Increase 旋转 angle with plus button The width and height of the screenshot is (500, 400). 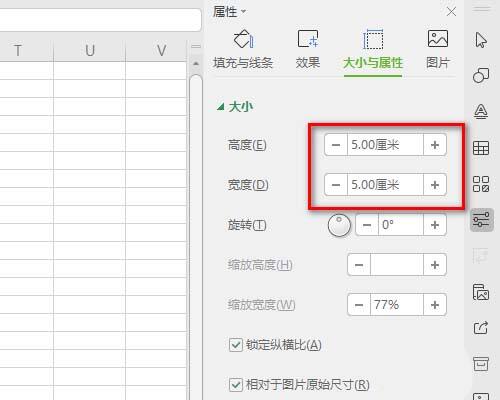(x=435, y=225)
